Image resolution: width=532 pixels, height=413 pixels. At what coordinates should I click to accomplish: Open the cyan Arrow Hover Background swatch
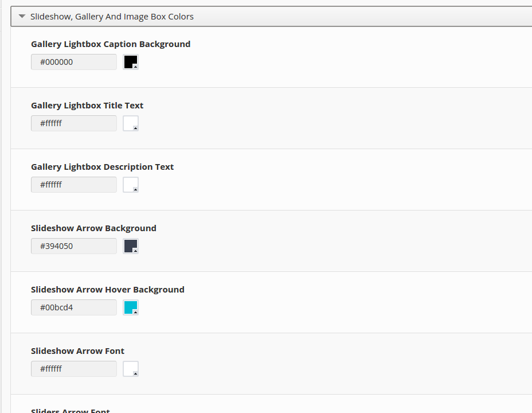pos(131,307)
